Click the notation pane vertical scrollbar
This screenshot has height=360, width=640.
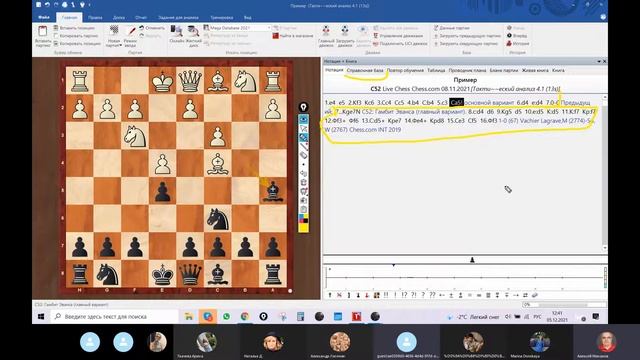click(604, 173)
